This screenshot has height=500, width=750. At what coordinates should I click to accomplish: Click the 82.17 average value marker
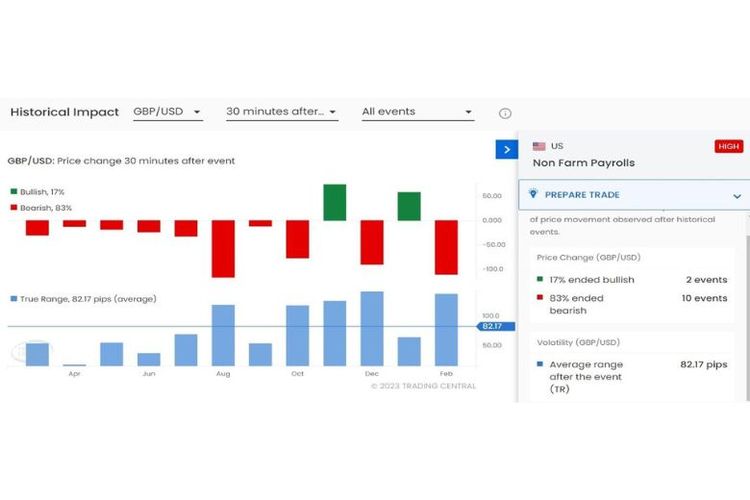(x=492, y=327)
